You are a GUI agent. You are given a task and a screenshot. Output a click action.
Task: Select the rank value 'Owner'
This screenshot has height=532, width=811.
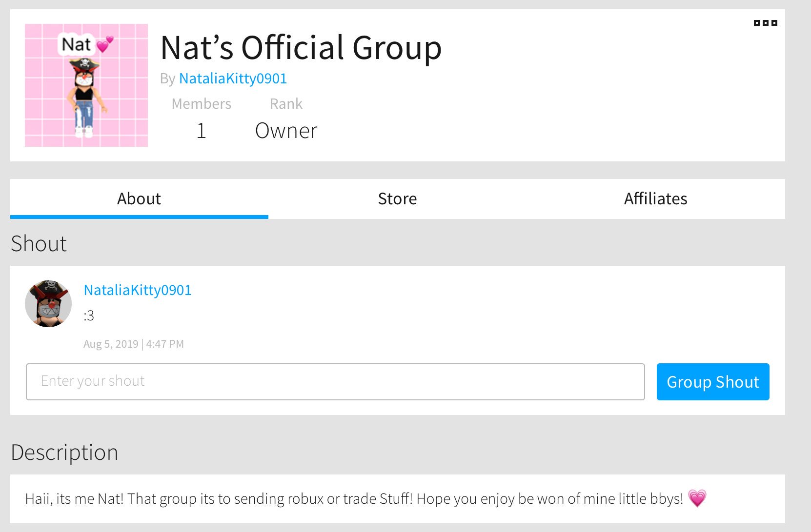pyautogui.click(x=286, y=131)
